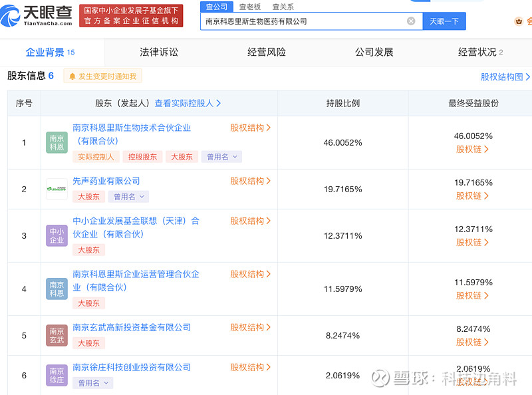Image resolution: width=532 pixels, height=395 pixels.
Task: Expand 曾用名 dropdown for 南京科恩里斯生物技术
Action: tap(221, 157)
